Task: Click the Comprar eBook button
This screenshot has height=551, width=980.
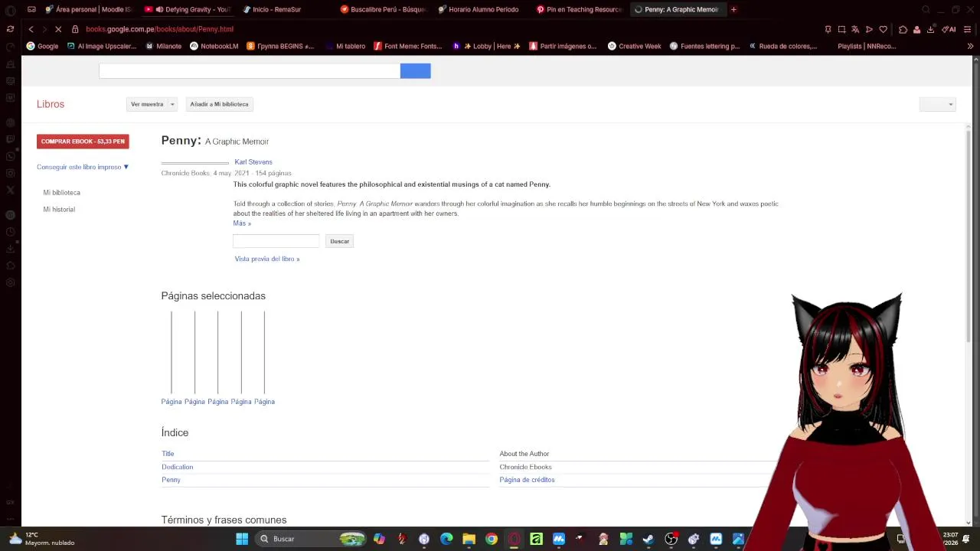Action: [x=83, y=142]
